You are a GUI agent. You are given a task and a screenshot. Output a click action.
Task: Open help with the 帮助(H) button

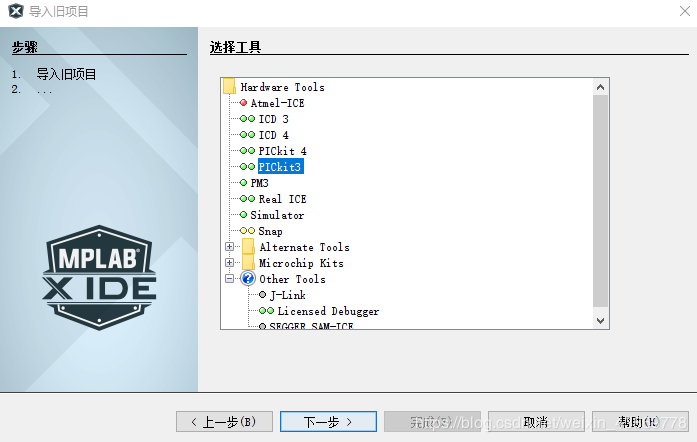click(640, 422)
